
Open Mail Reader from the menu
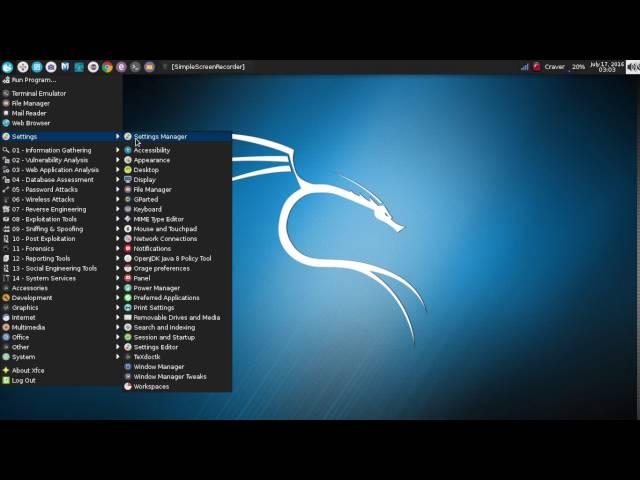coord(61,113)
